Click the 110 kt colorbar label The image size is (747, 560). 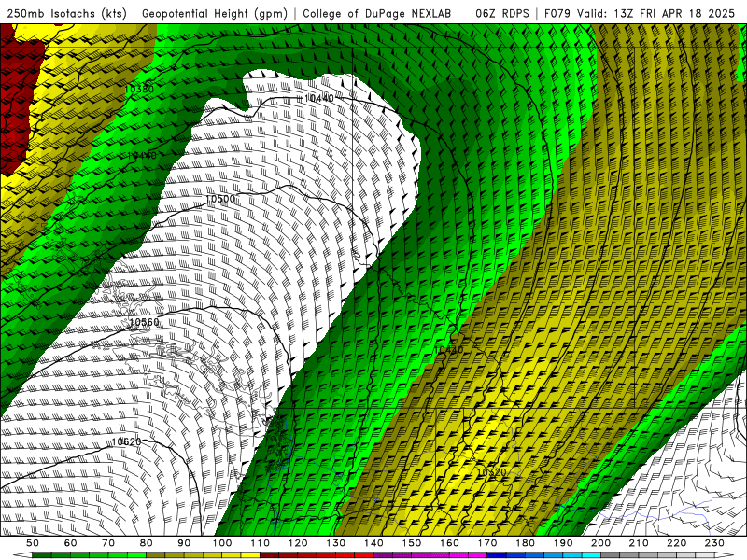[x=261, y=543]
